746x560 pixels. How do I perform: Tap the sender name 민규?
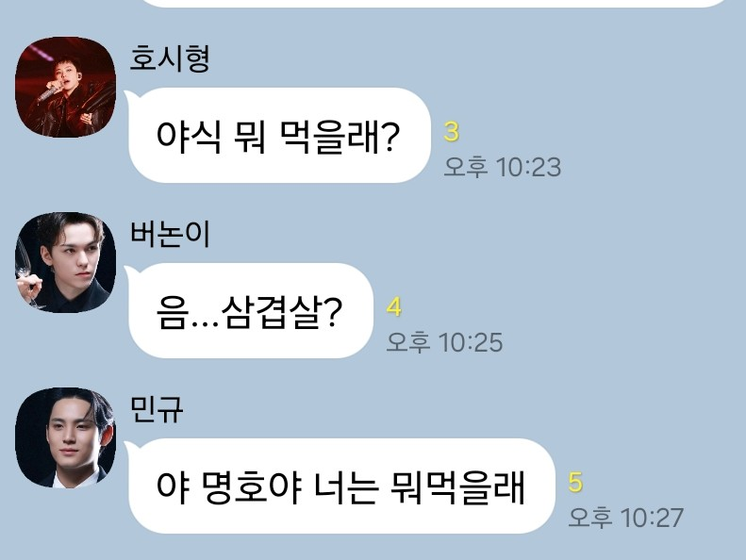point(157,409)
